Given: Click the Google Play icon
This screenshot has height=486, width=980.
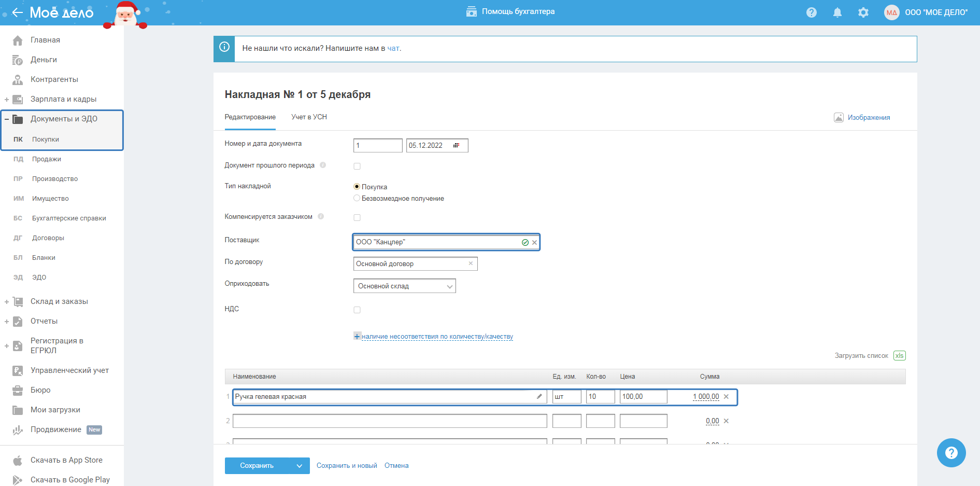Looking at the screenshot, I should pyautogui.click(x=18, y=480).
